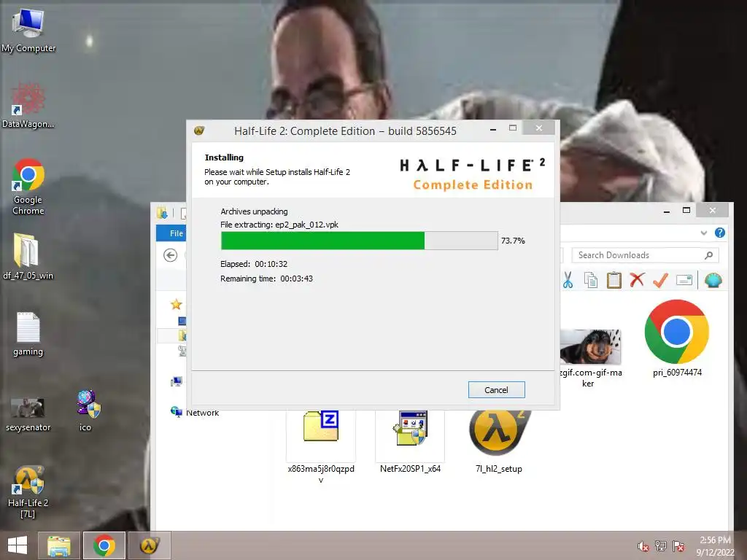Open the gaming text file on desktop
This screenshot has width=747, height=560.
(28, 334)
